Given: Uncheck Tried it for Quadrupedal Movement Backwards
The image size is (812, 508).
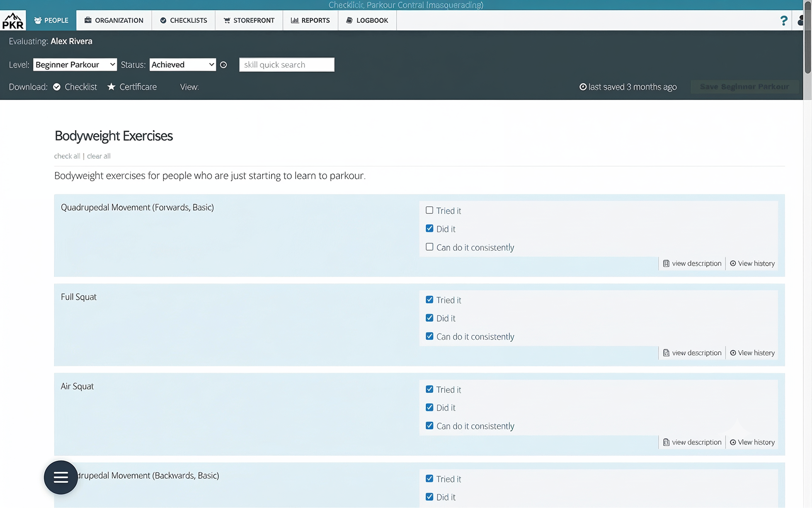Looking at the screenshot, I should (x=429, y=479).
